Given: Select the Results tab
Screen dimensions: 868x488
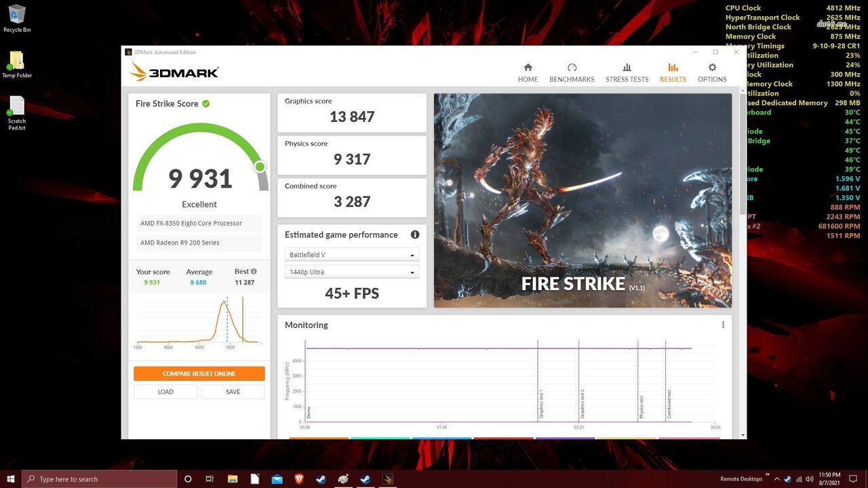Looking at the screenshot, I should (673, 73).
